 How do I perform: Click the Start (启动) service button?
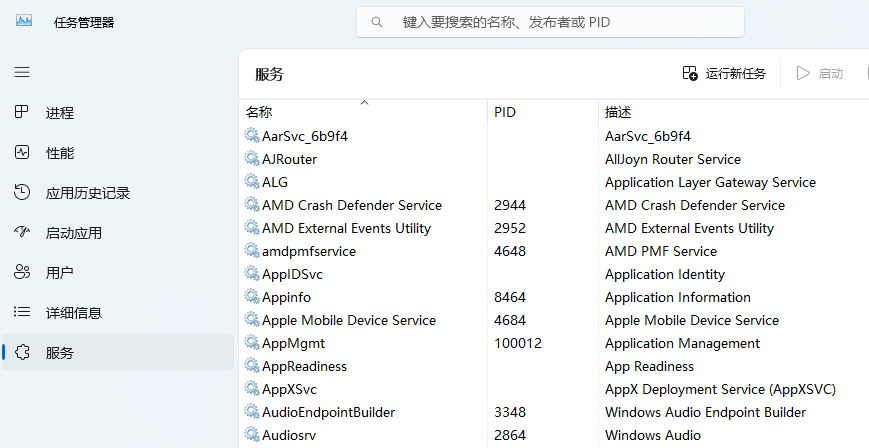point(819,73)
